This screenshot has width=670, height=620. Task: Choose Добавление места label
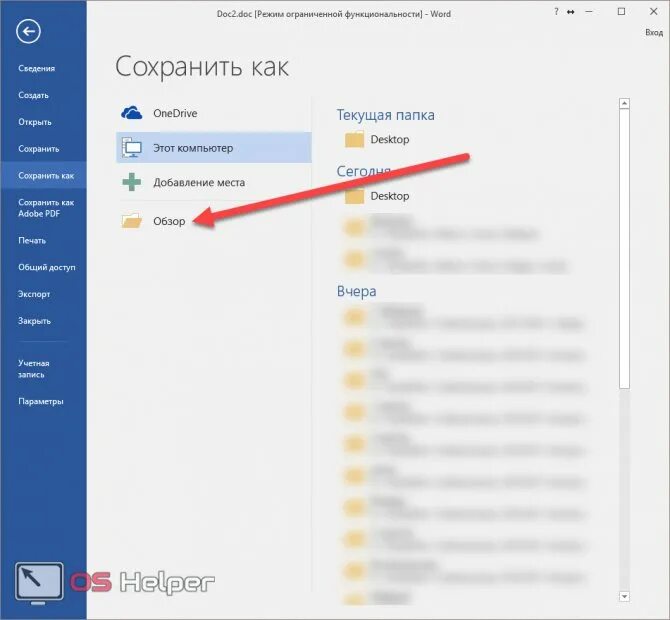(199, 183)
